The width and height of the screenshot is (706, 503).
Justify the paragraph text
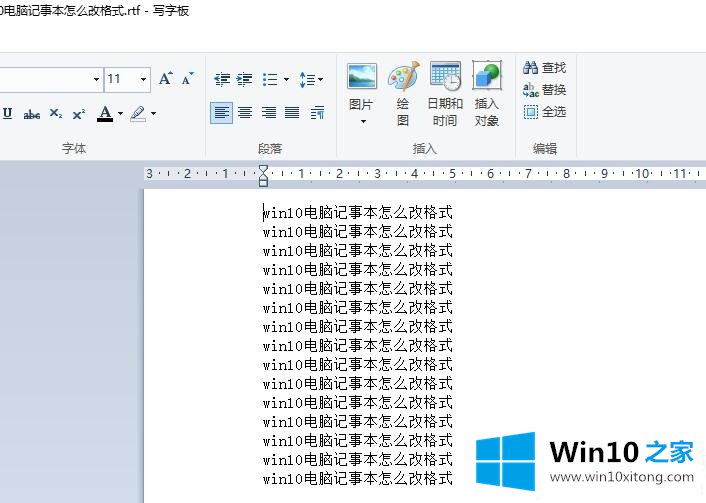pos(292,113)
